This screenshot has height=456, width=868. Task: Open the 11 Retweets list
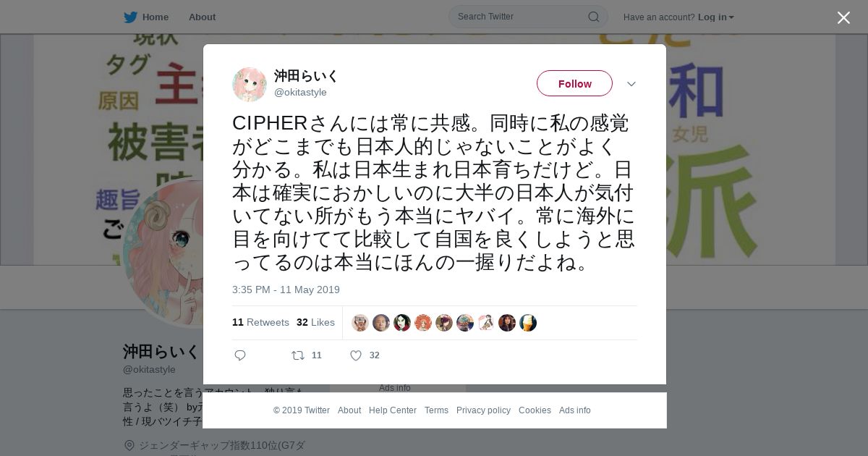click(260, 322)
